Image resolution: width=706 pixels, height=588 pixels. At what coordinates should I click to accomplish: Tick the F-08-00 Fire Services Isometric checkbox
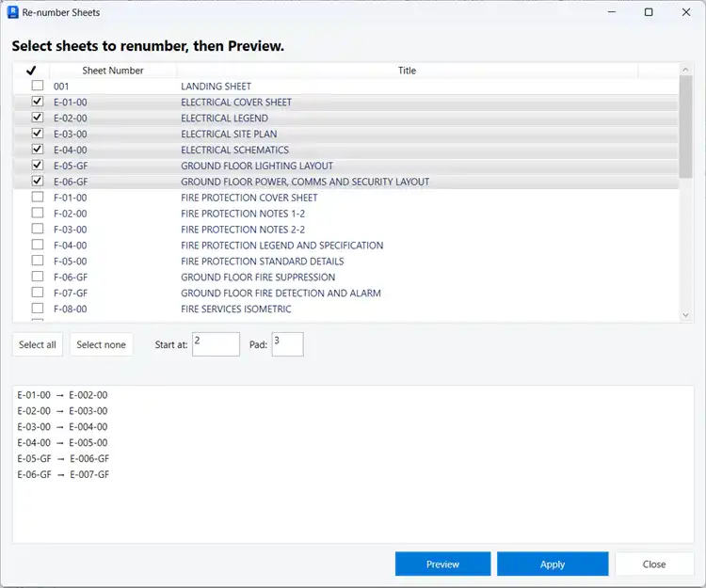(38, 309)
